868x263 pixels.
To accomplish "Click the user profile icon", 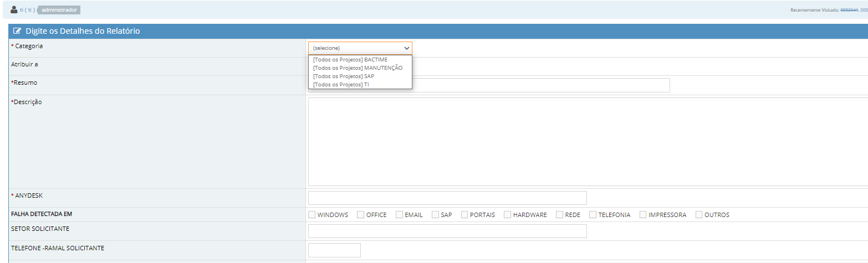I will click(14, 9).
